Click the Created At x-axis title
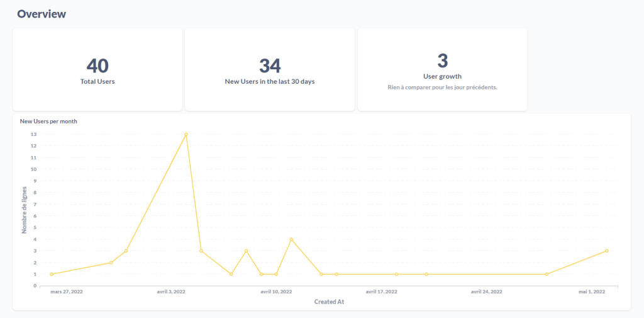Screen dimensions: 644x318 pos(329,302)
